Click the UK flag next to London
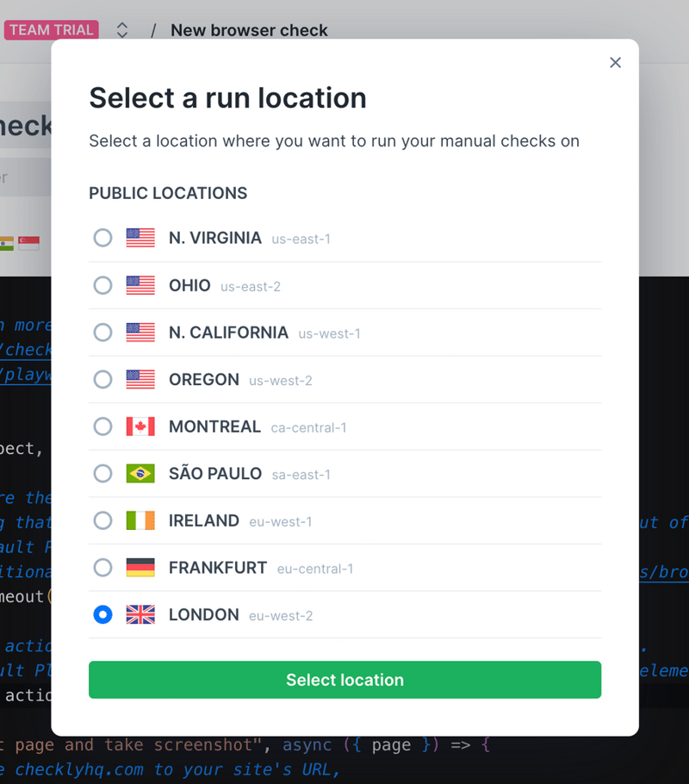 tap(140, 615)
